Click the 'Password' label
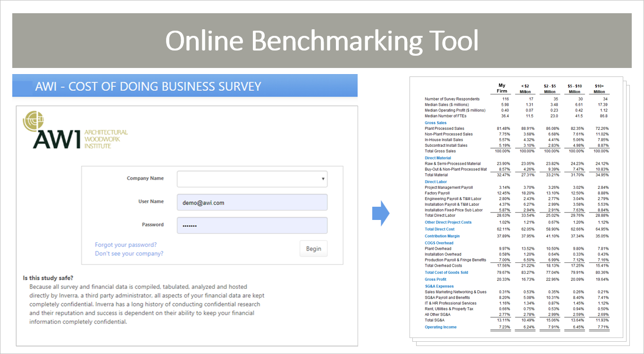Image resolution: width=644 pixels, height=354 pixels. (x=153, y=225)
